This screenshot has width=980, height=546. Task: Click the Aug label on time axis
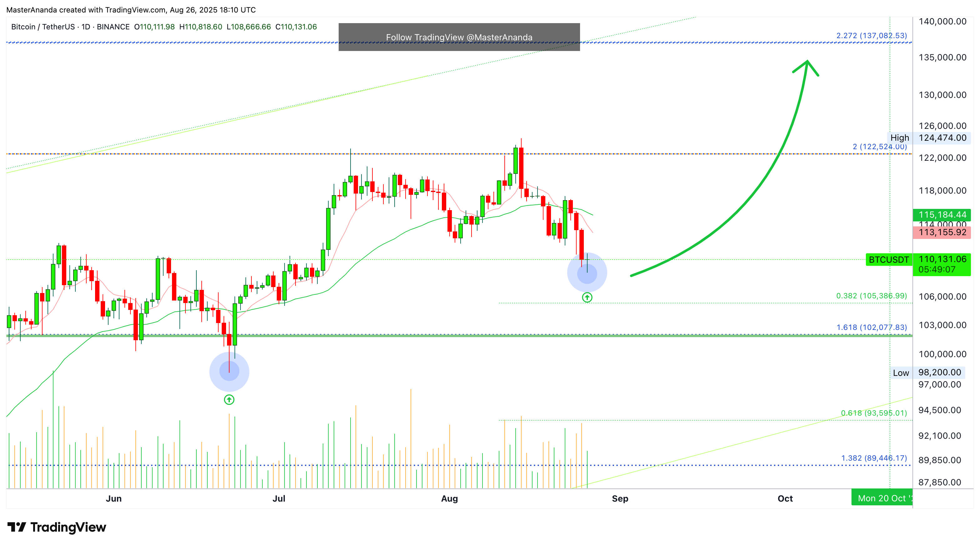[x=449, y=498]
